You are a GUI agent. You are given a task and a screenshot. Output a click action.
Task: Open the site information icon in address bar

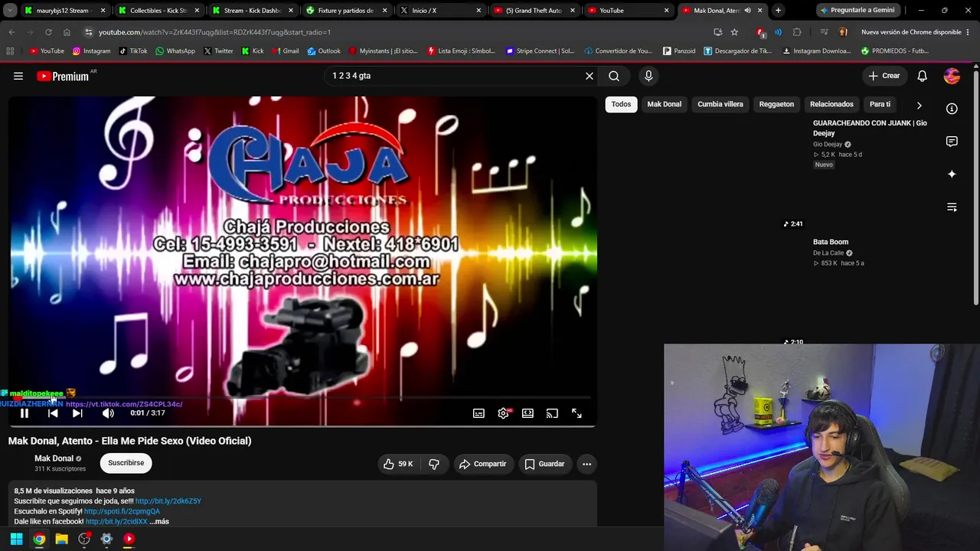click(x=89, y=32)
